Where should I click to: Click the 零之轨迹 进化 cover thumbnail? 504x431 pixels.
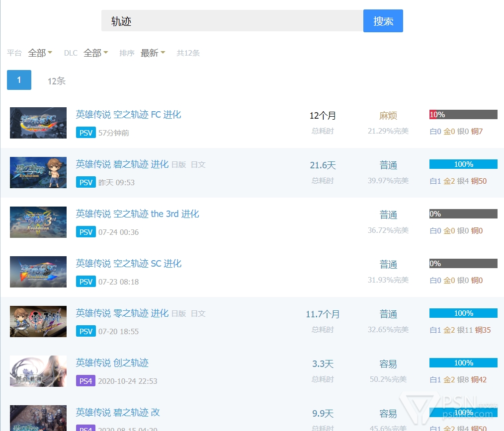[x=38, y=321]
